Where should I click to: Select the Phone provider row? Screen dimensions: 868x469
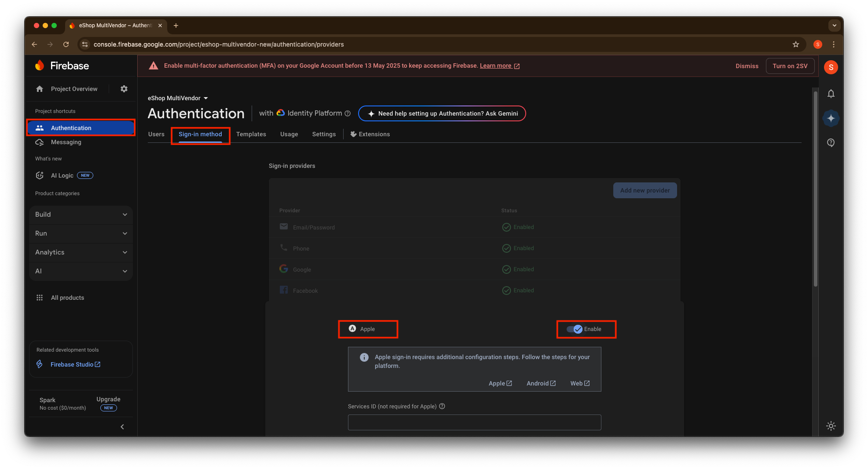click(x=474, y=248)
